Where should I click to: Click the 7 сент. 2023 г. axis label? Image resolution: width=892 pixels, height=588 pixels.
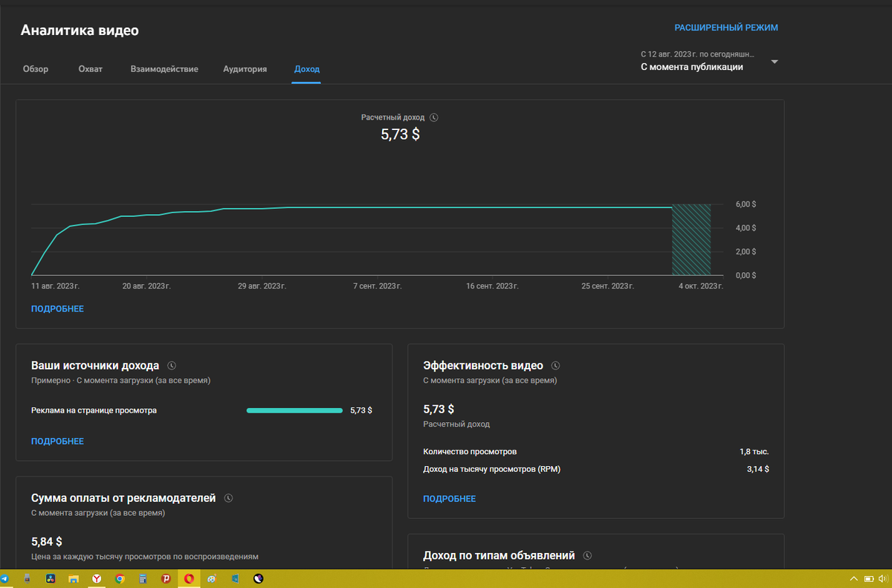(378, 286)
